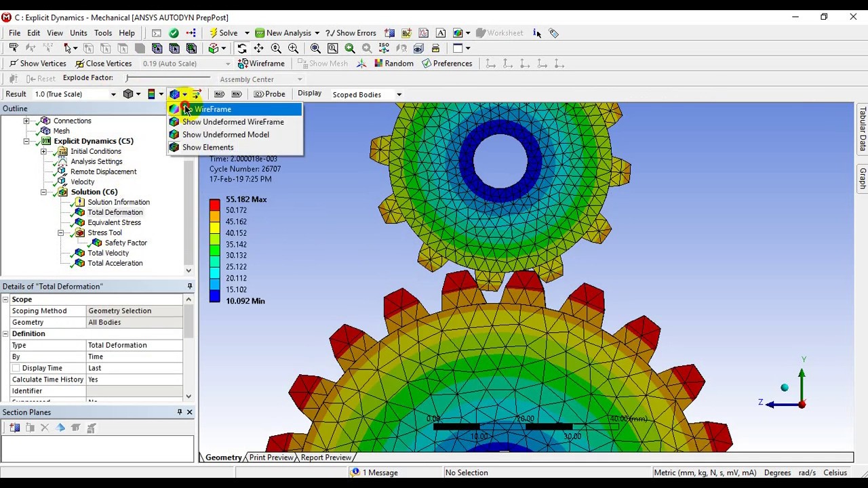Open the Scoped Bodies display dropdown
Image resolution: width=868 pixels, height=488 pixels.
pyautogui.click(x=399, y=95)
